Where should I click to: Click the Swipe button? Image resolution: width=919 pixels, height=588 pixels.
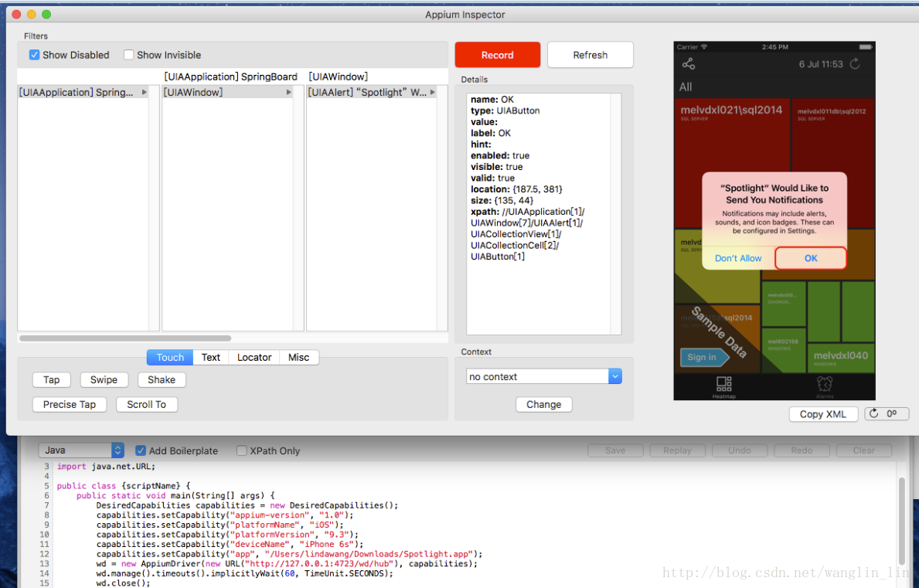click(x=104, y=380)
